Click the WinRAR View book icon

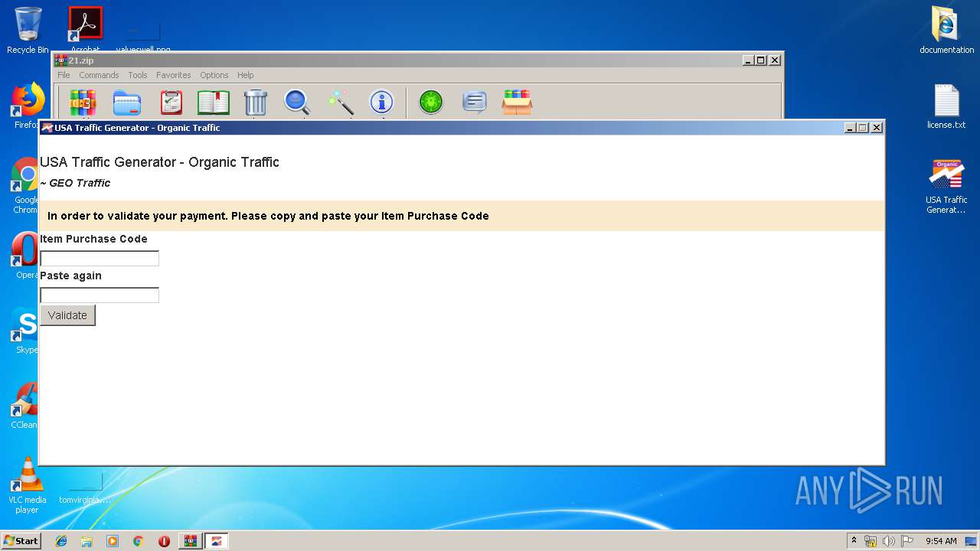click(214, 103)
